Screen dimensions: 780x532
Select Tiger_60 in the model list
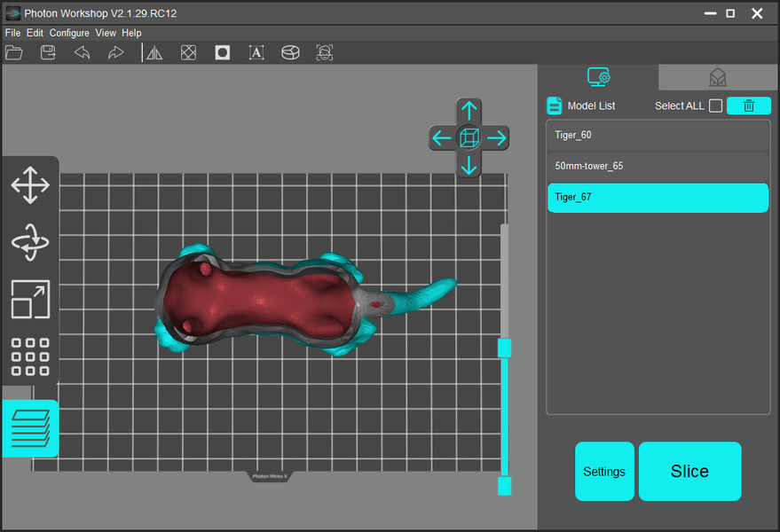658,136
